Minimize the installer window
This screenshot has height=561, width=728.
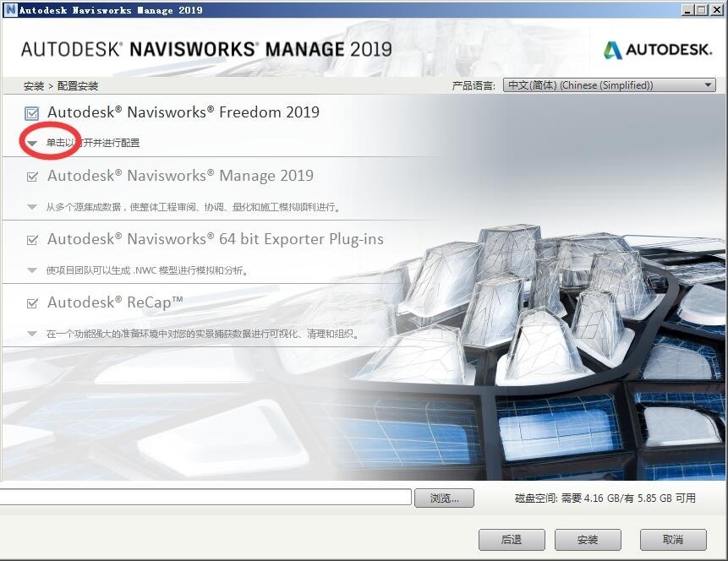(x=688, y=10)
